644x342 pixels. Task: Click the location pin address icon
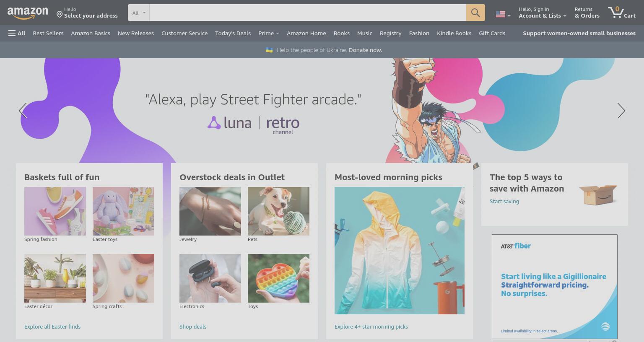(x=60, y=15)
